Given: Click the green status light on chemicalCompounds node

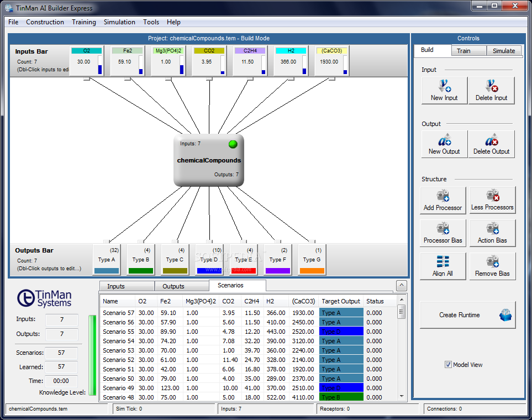Looking at the screenshot, I should (233, 144).
